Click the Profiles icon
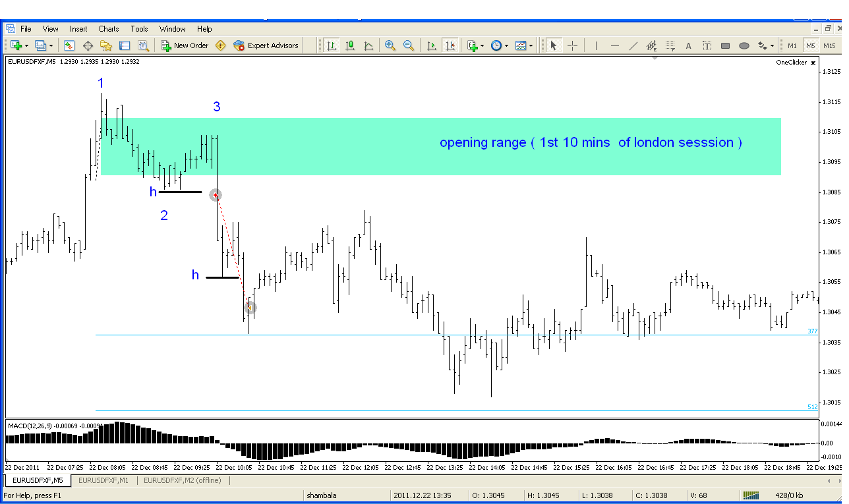This screenshot has width=849, height=504. (40, 45)
